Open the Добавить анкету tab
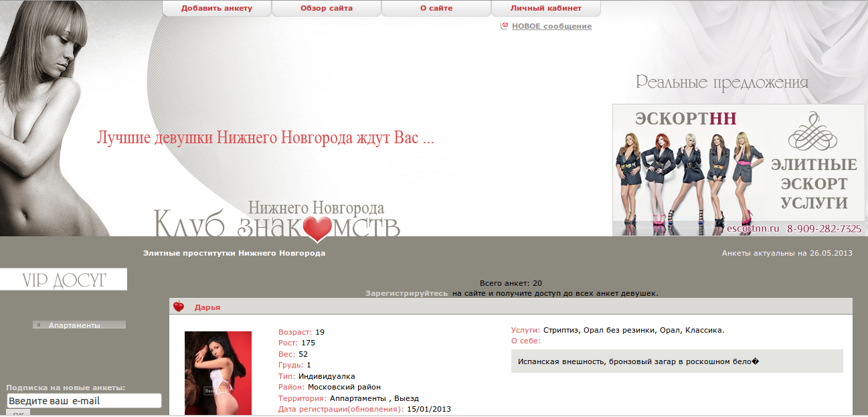Screen dimensions: 868x417 pyautogui.click(x=217, y=8)
